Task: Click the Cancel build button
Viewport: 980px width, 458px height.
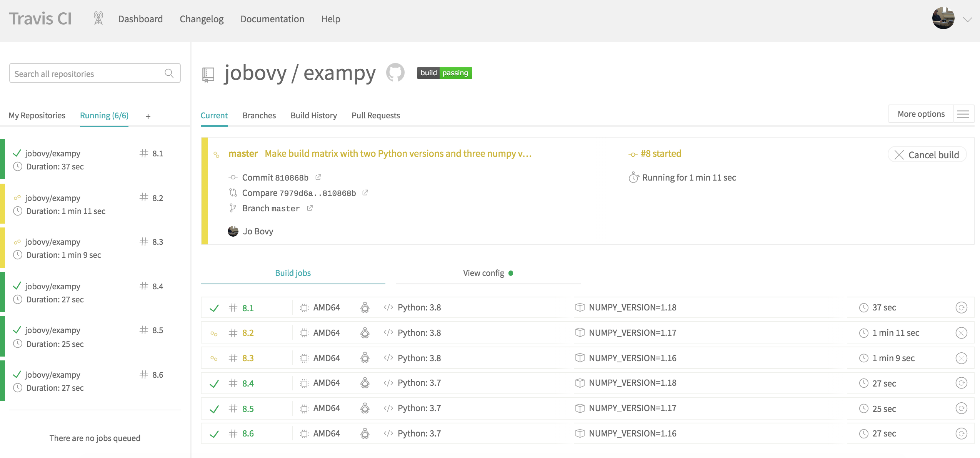Action: 927,154
